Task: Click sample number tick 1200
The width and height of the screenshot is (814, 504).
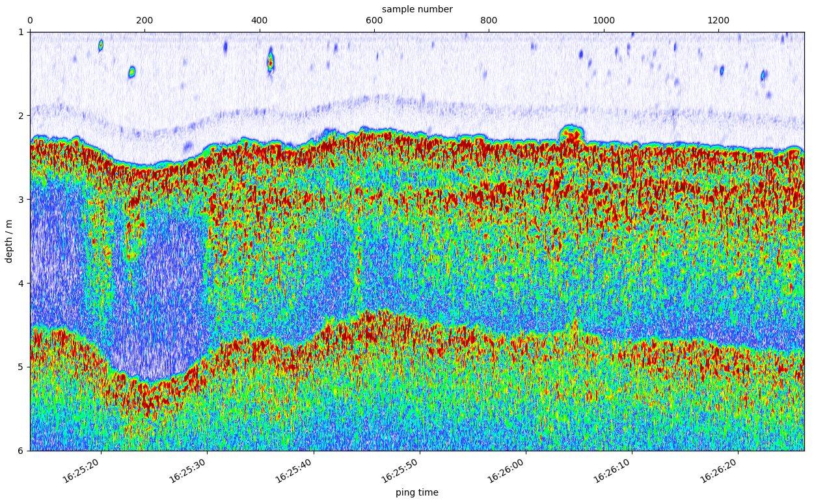Action: [718, 21]
